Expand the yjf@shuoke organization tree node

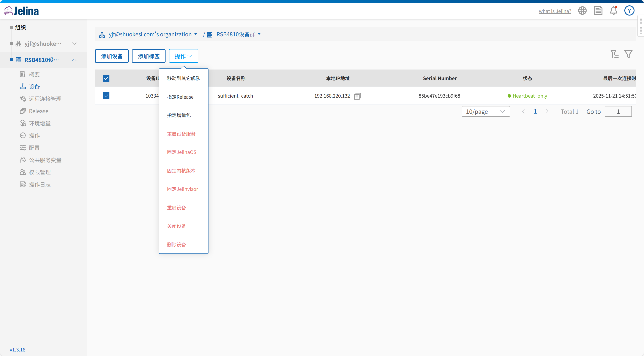(x=74, y=44)
